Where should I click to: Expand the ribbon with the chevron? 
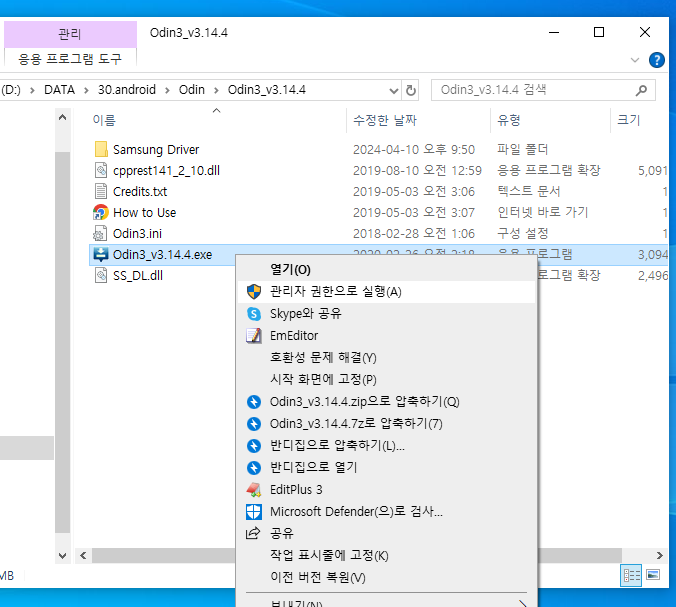(x=635, y=60)
